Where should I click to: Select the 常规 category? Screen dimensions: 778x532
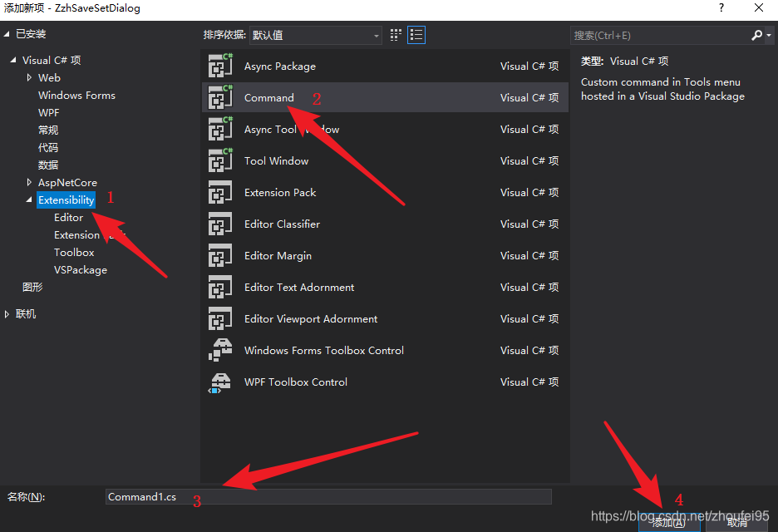48,130
